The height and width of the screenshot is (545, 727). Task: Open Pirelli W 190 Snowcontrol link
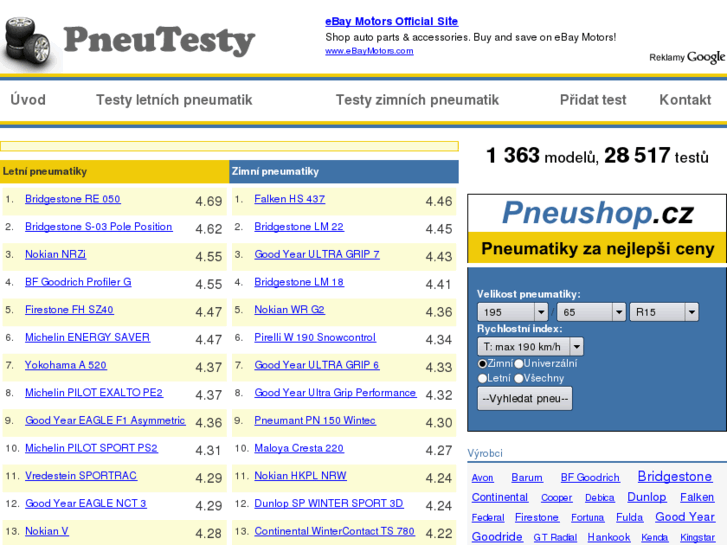tap(315, 337)
